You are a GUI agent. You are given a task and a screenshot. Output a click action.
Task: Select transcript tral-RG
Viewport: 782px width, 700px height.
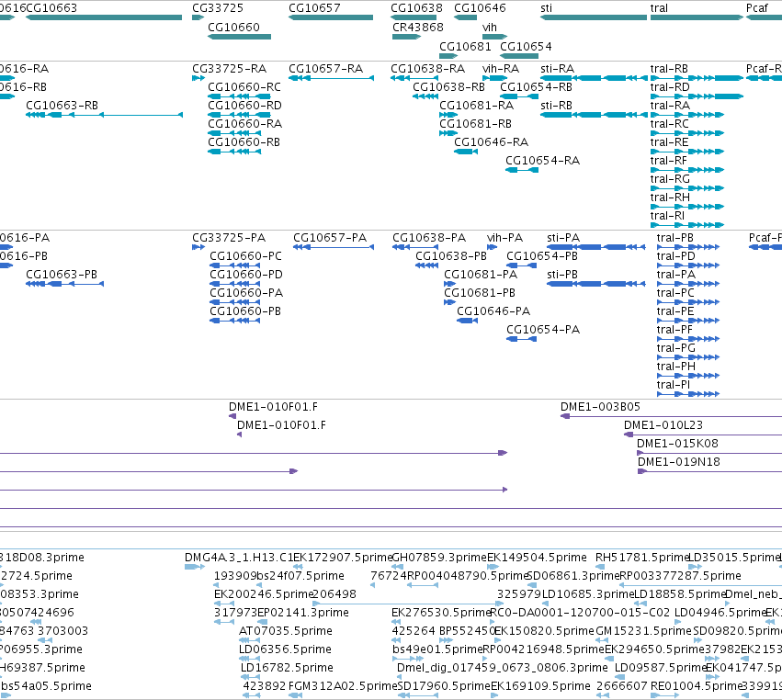tap(687, 188)
